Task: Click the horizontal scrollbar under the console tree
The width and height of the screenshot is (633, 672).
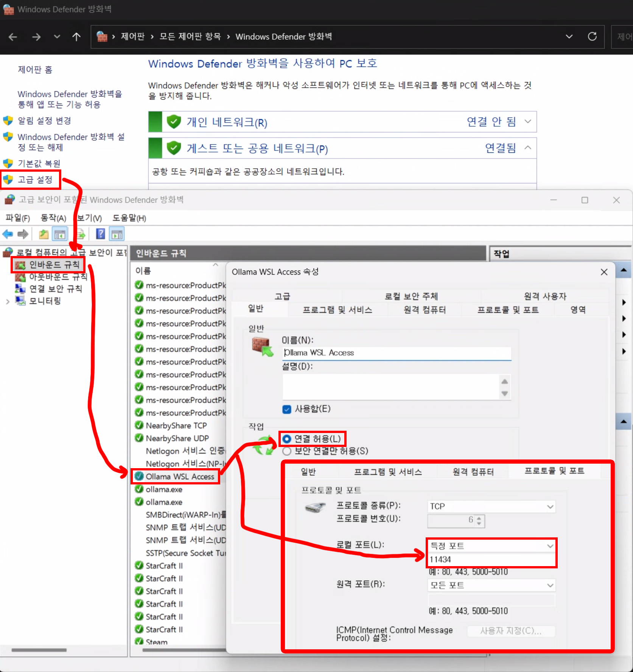Action: pyautogui.click(x=39, y=650)
